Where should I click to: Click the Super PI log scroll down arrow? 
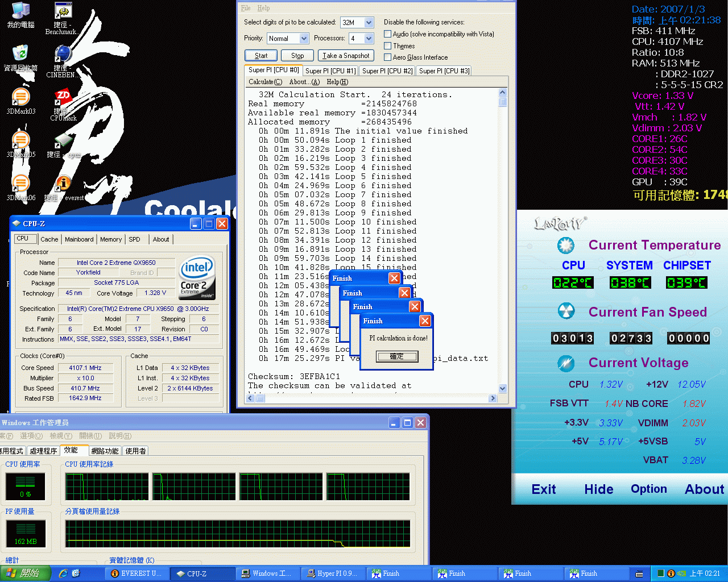pos(502,388)
